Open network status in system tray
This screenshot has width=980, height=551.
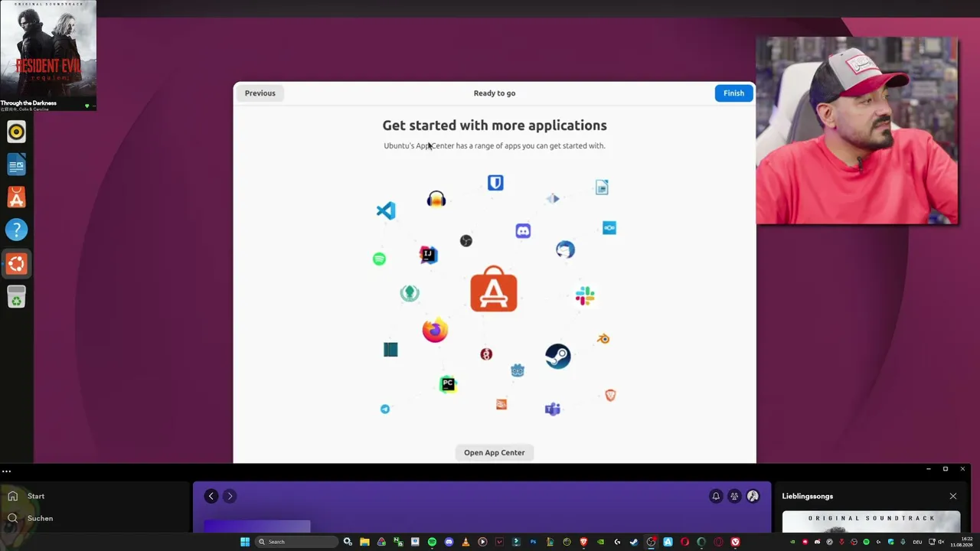click(930, 542)
